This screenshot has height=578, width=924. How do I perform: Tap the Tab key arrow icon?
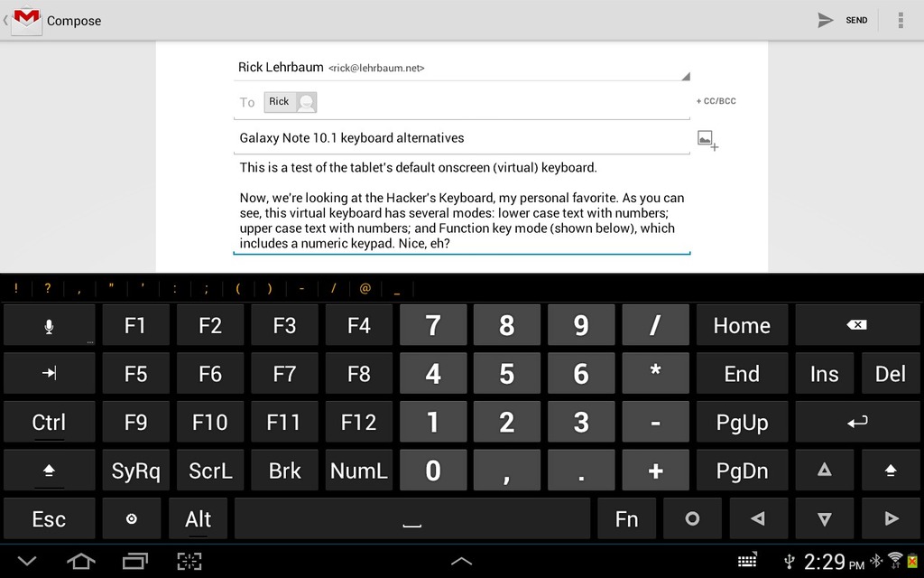click(x=49, y=373)
